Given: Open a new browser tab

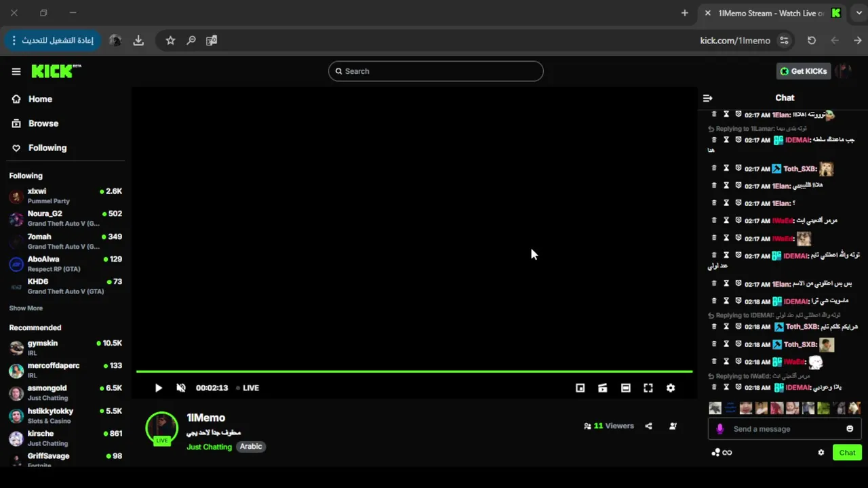Looking at the screenshot, I should [x=685, y=13].
